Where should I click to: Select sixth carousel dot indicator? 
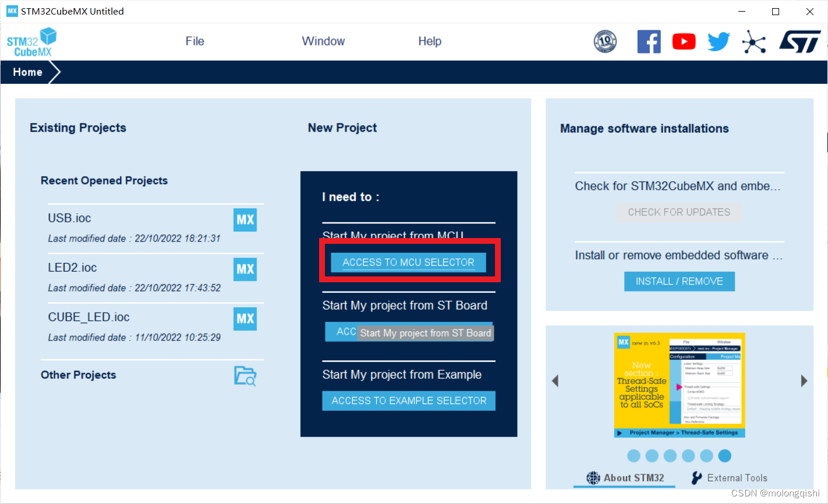pos(724,456)
